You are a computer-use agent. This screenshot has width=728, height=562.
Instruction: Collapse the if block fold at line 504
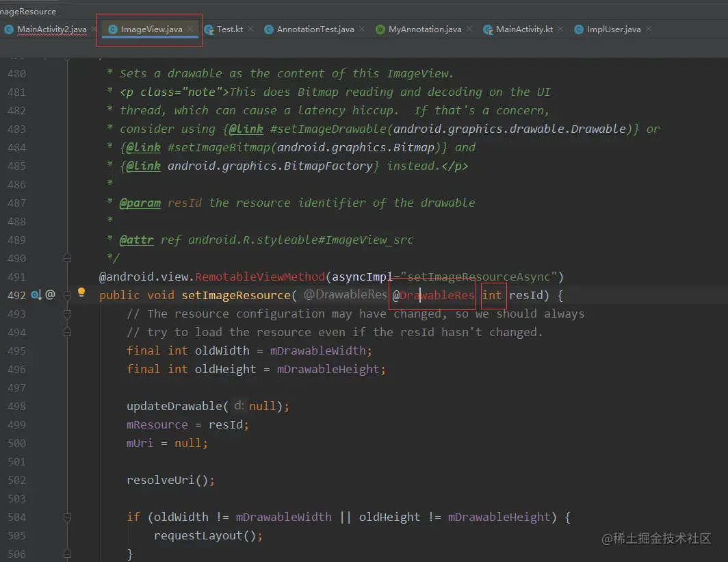pyautogui.click(x=67, y=517)
